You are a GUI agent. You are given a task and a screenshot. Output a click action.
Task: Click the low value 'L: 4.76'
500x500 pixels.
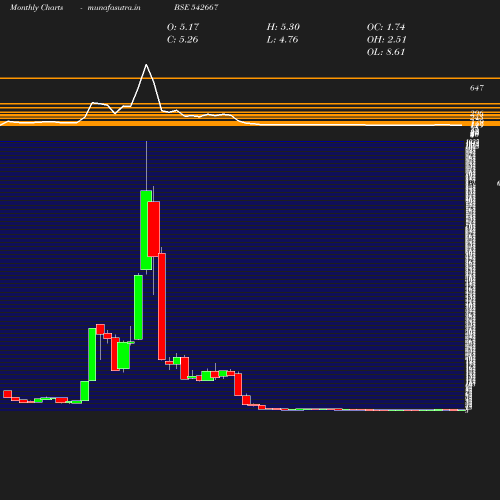pos(282,39)
